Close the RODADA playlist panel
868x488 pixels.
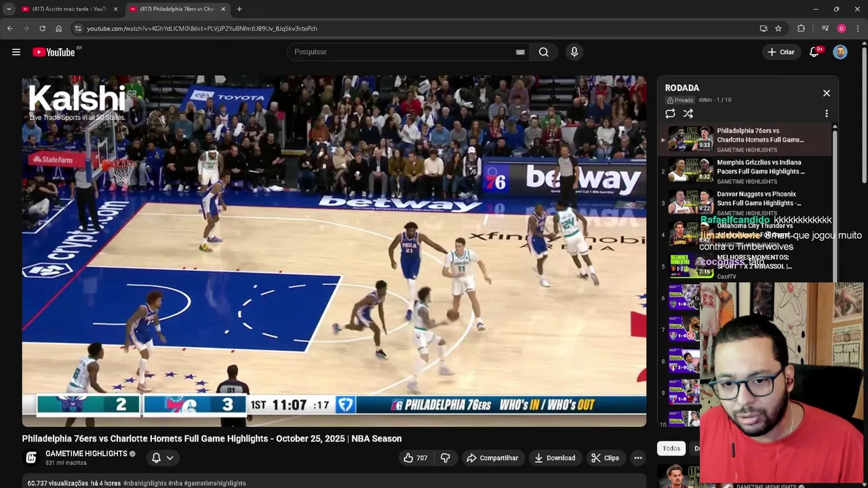pos(827,93)
